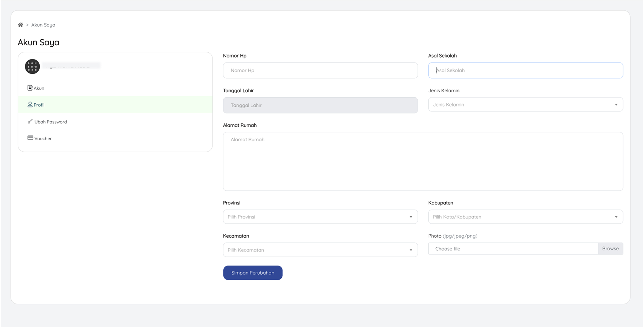Click the Asal Sekolah text field

(x=525, y=70)
